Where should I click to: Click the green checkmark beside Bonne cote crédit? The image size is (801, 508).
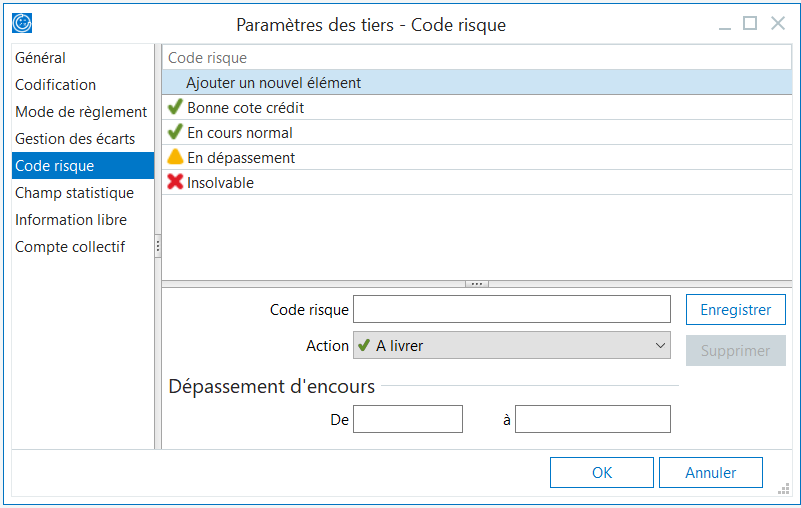click(x=175, y=107)
